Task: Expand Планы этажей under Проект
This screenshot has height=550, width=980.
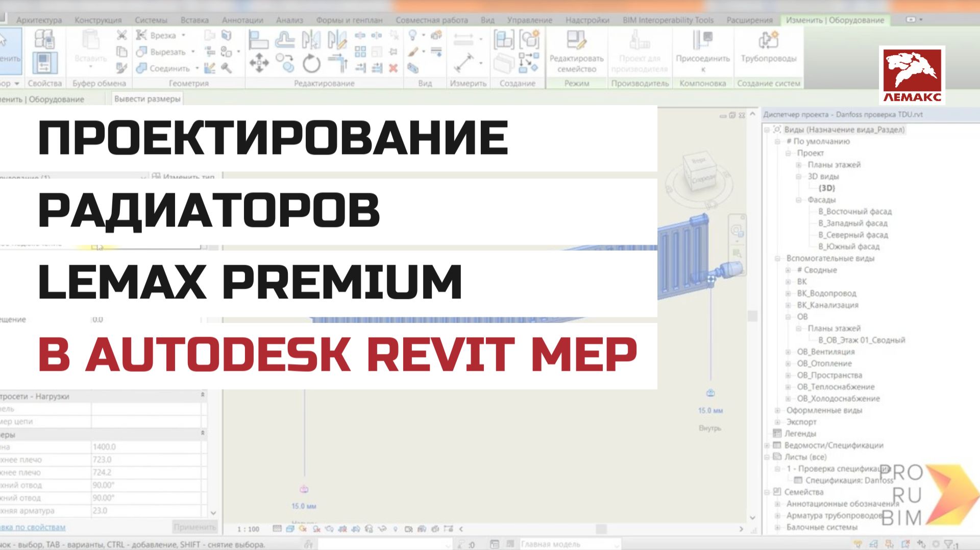Action: [799, 165]
